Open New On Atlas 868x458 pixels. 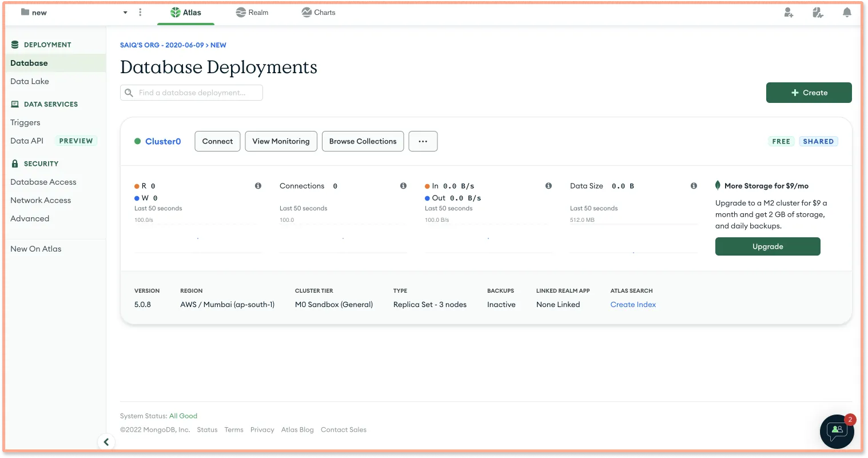pyautogui.click(x=36, y=249)
